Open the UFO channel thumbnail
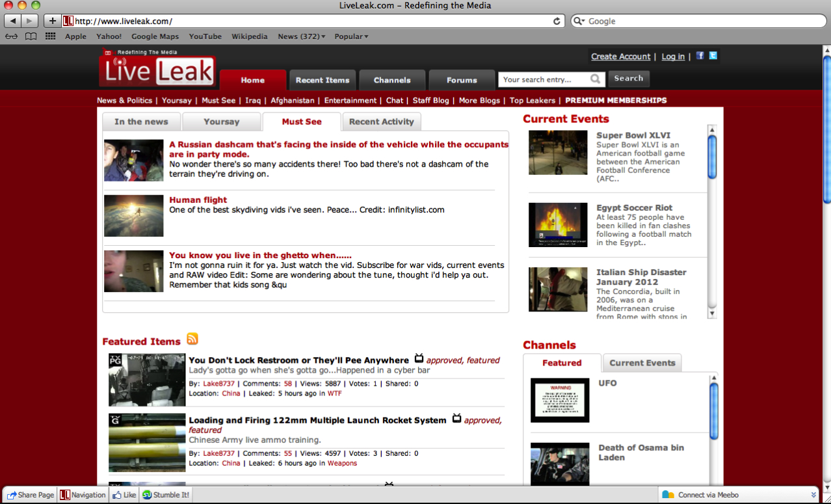The height and width of the screenshot is (504, 831). click(560, 400)
